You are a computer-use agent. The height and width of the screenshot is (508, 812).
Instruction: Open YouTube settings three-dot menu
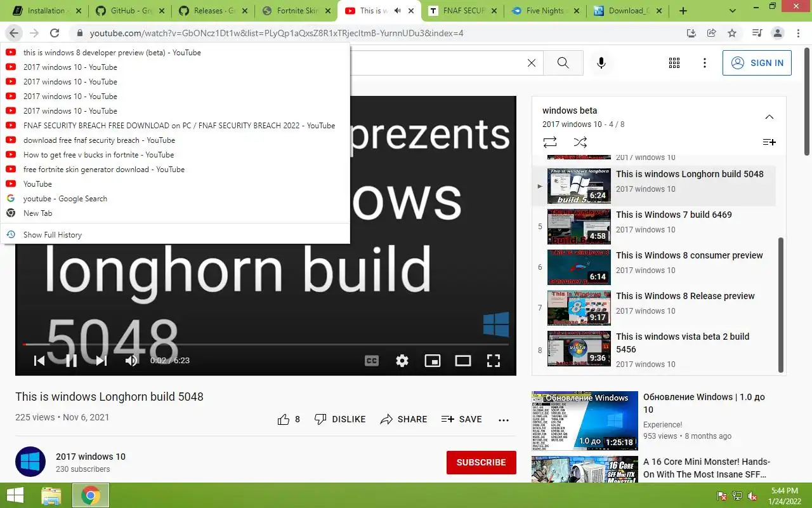(x=705, y=63)
